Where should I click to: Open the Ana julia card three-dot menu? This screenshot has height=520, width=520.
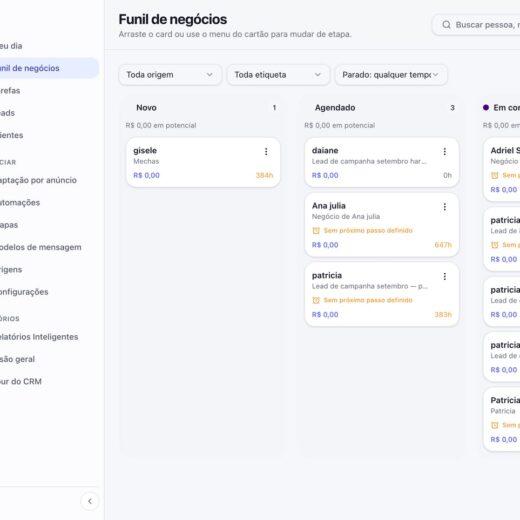[445, 207]
